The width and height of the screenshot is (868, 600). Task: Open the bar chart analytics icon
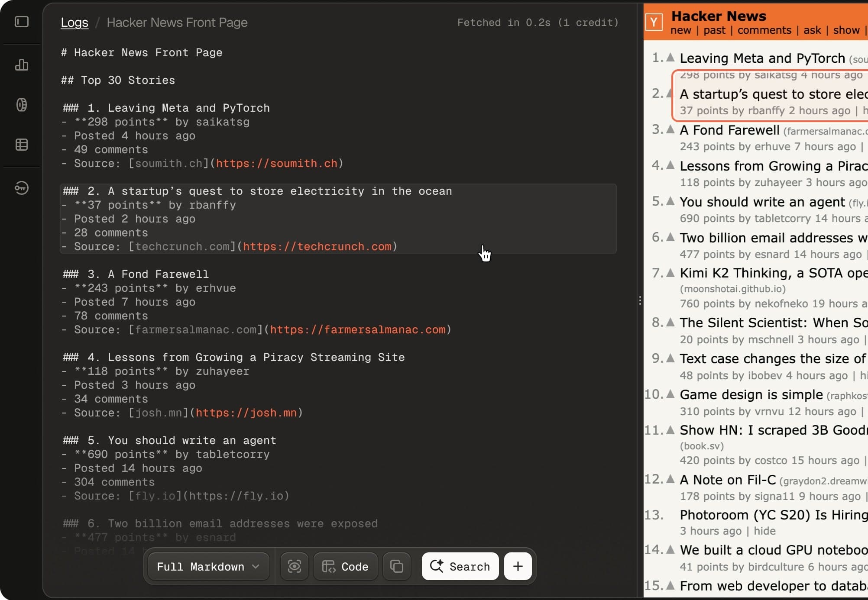22,65
